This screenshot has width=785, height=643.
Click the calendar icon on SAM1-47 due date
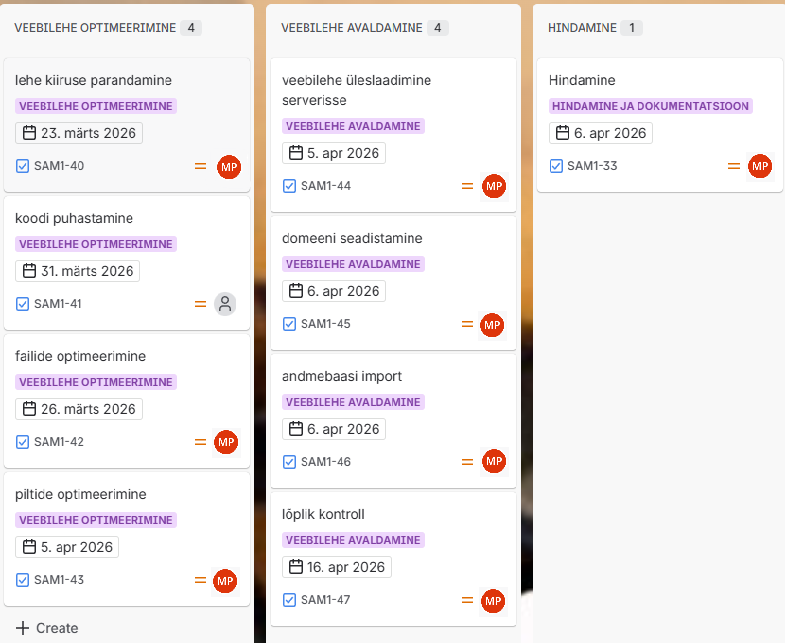pyautogui.click(x=295, y=567)
